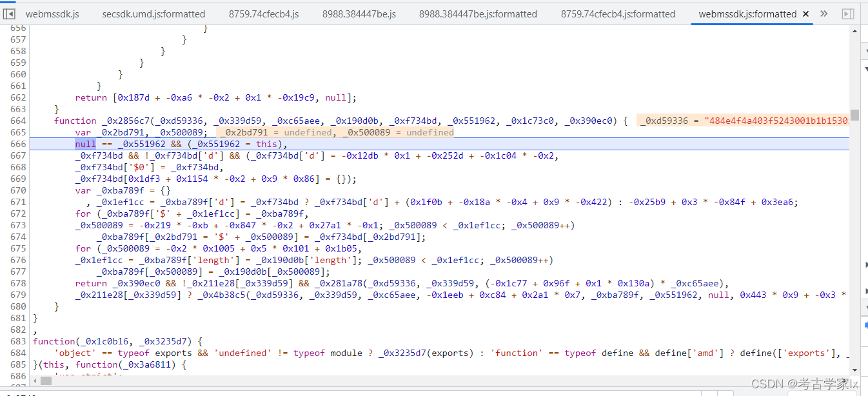Set breakpoint on line number 665

pyautogui.click(x=18, y=132)
